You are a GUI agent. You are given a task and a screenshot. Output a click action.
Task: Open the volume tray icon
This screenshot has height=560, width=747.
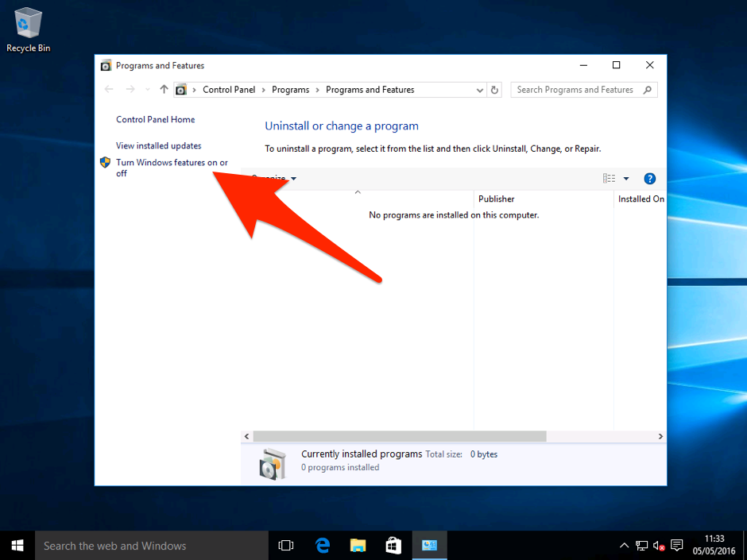pos(659,546)
